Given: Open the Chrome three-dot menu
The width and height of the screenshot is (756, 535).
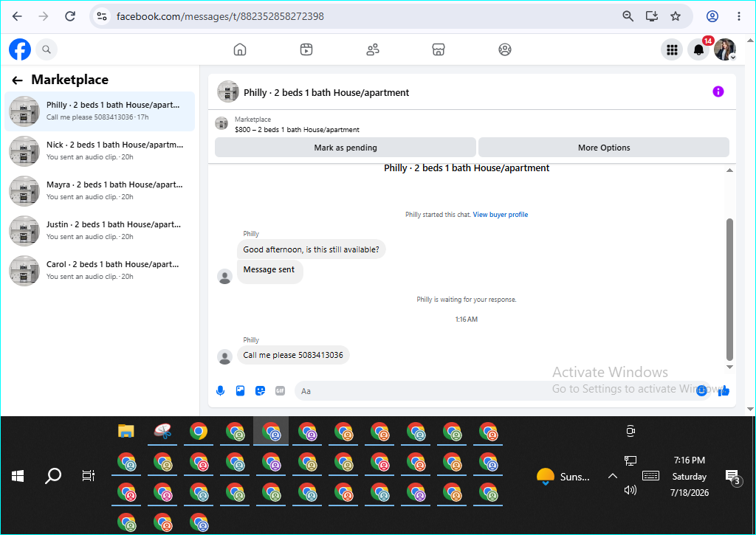Looking at the screenshot, I should (x=738, y=16).
